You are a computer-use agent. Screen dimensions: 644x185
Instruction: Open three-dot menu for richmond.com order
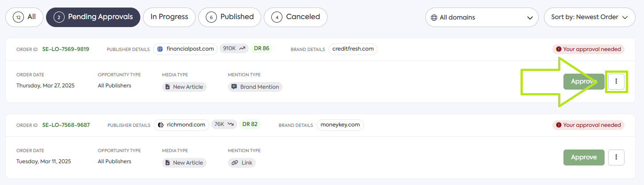coord(616,157)
